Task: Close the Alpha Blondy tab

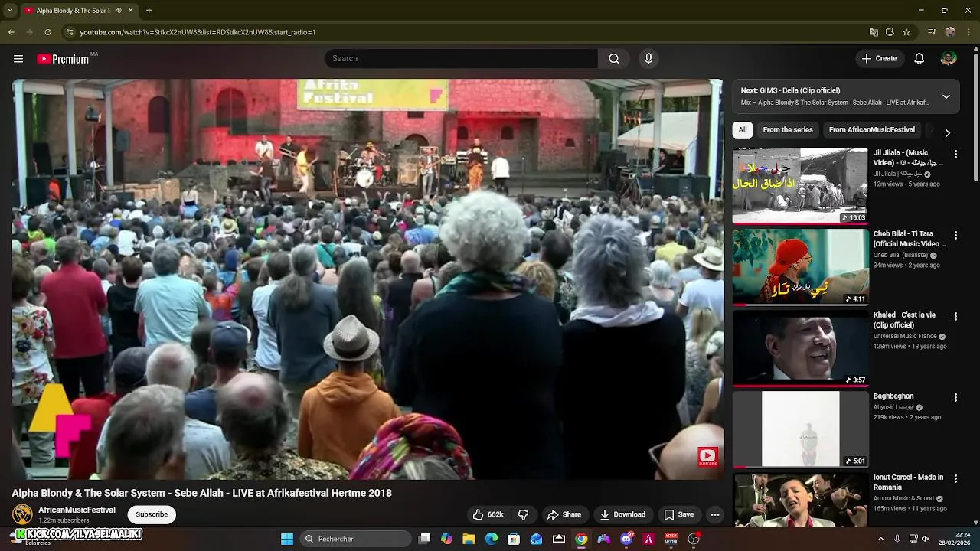Action: 130,11
